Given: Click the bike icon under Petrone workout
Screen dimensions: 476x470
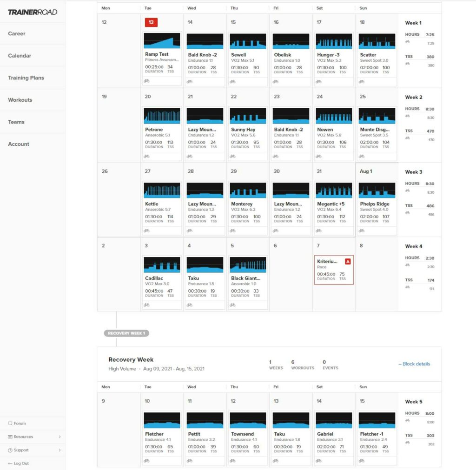Looking at the screenshot, I should point(146,157).
